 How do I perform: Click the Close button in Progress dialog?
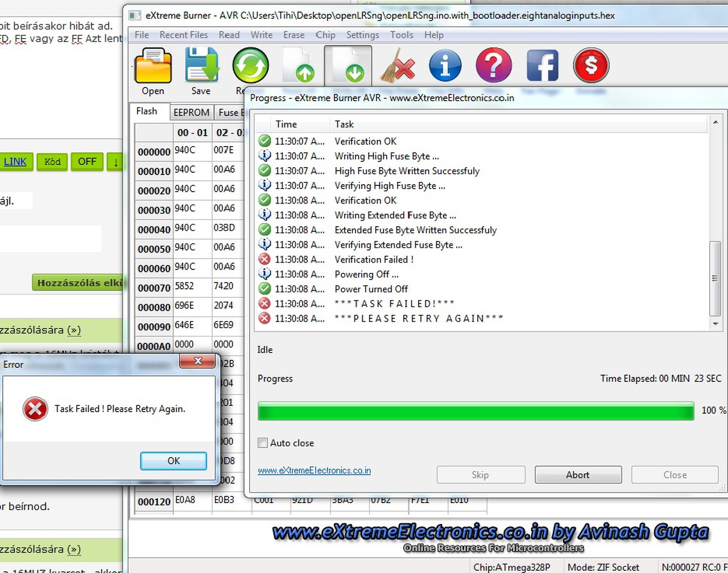coord(675,475)
